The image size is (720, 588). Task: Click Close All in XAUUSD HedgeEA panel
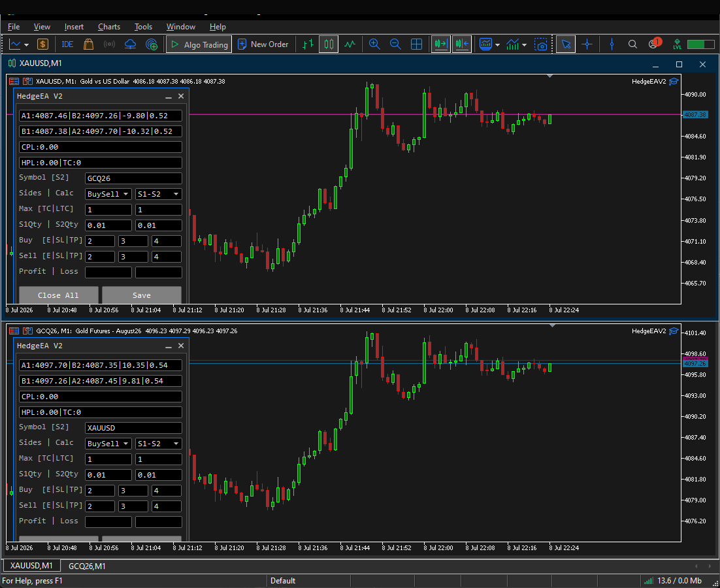tap(58, 295)
